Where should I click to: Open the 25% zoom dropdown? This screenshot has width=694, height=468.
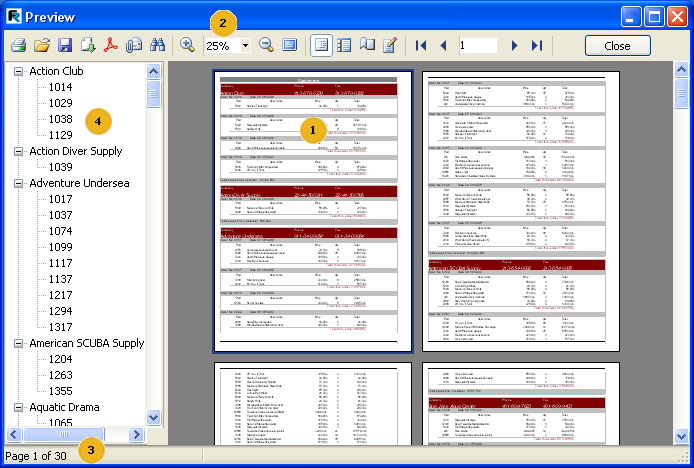[x=245, y=46]
